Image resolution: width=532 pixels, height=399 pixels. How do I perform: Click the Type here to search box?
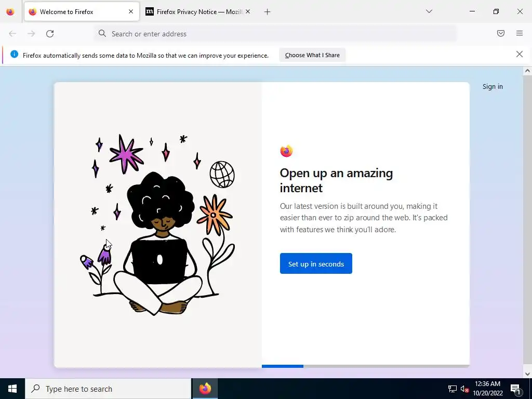point(108,389)
